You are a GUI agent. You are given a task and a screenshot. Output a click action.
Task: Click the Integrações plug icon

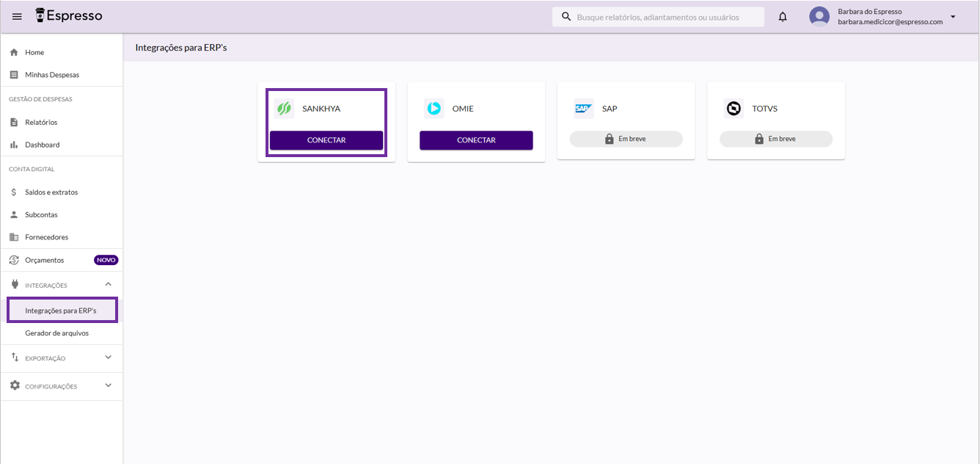pyautogui.click(x=14, y=284)
